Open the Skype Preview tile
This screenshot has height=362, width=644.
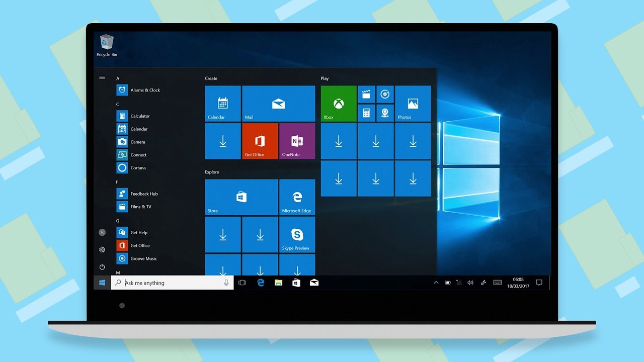coord(297,235)
